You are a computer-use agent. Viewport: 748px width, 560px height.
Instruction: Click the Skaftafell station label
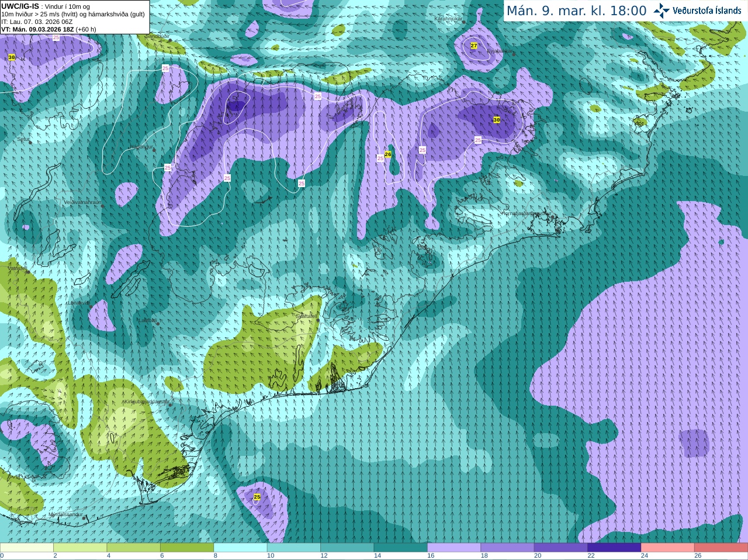306,316
